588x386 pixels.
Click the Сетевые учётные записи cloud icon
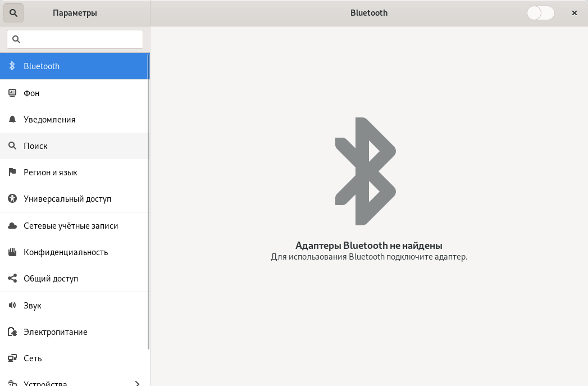[x=12, y=226]
